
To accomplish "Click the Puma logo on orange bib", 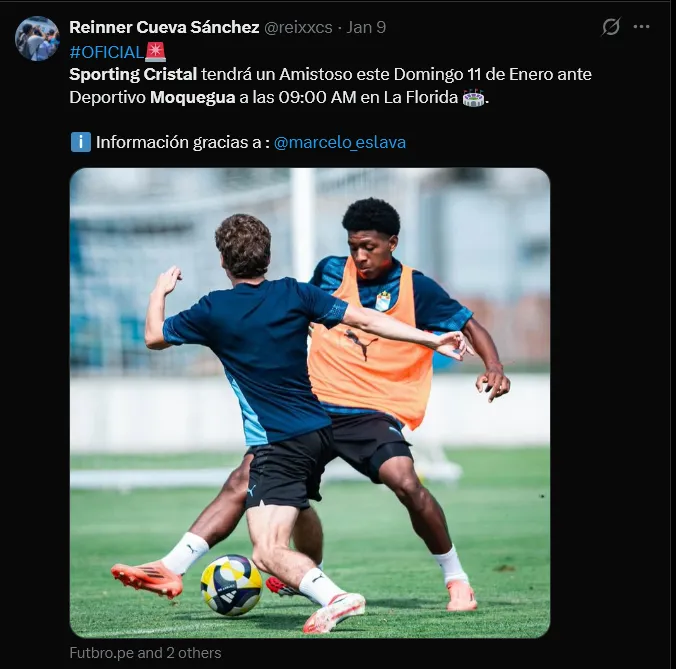I will point(360,343).
